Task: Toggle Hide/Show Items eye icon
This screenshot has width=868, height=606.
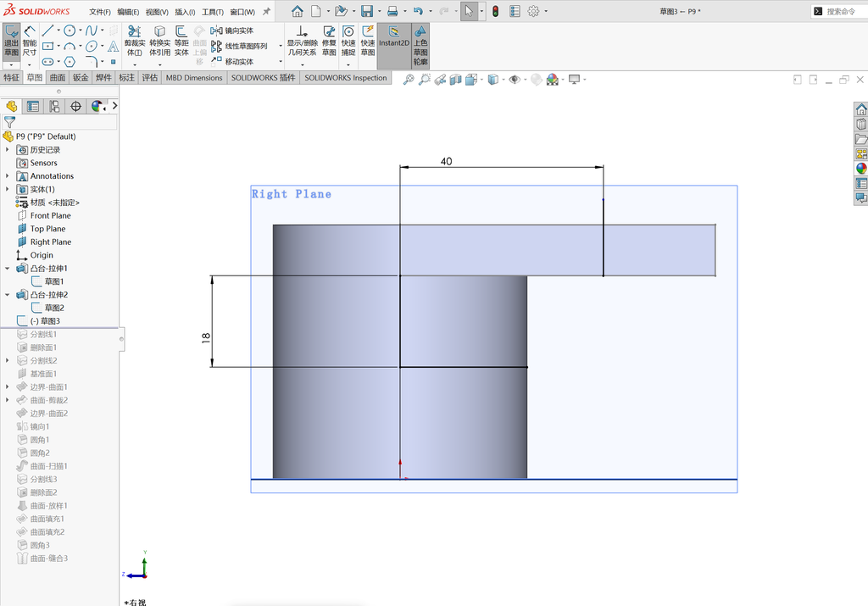Action: pyautogui.click(x=515, y=80)
